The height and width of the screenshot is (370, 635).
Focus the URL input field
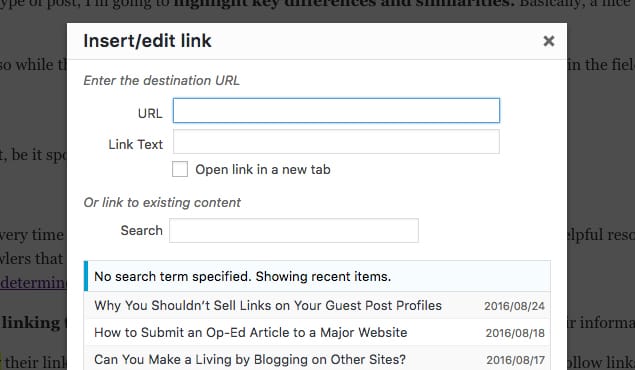click(x=336, y=111)
